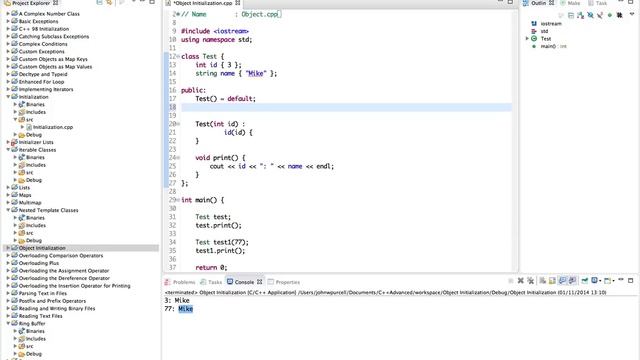Select the Parsing Text in Files project
Viewport: 640px width, 360px height.
[43, 293]
